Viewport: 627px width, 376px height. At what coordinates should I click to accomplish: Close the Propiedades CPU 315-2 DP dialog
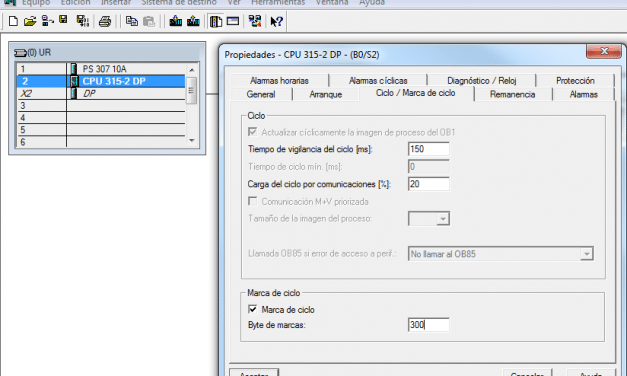604,51
